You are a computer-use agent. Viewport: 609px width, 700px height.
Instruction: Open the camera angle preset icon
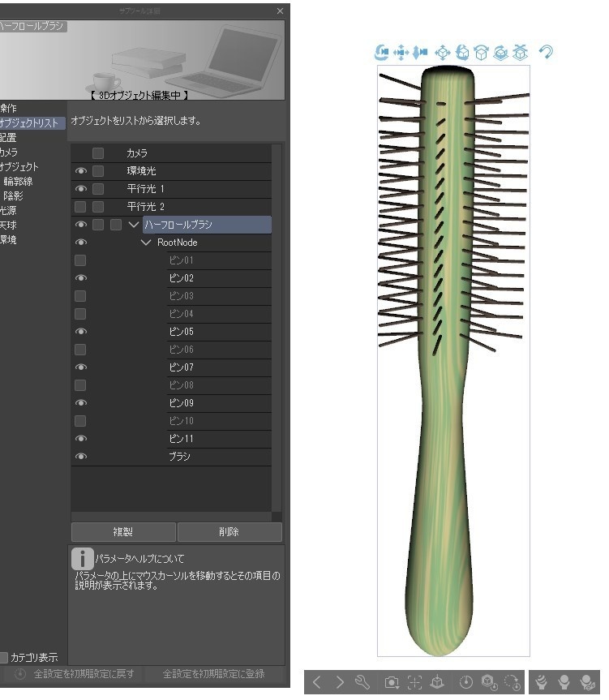pos(392,682)
